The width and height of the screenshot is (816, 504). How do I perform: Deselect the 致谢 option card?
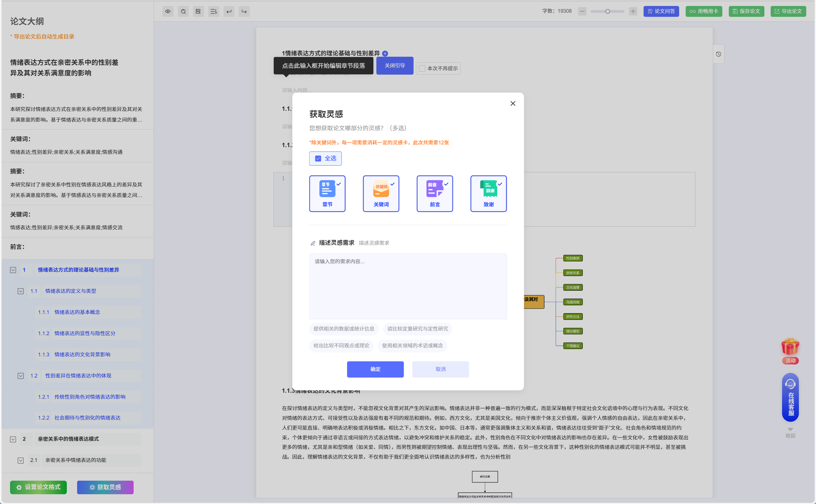(x=488, y=194)
